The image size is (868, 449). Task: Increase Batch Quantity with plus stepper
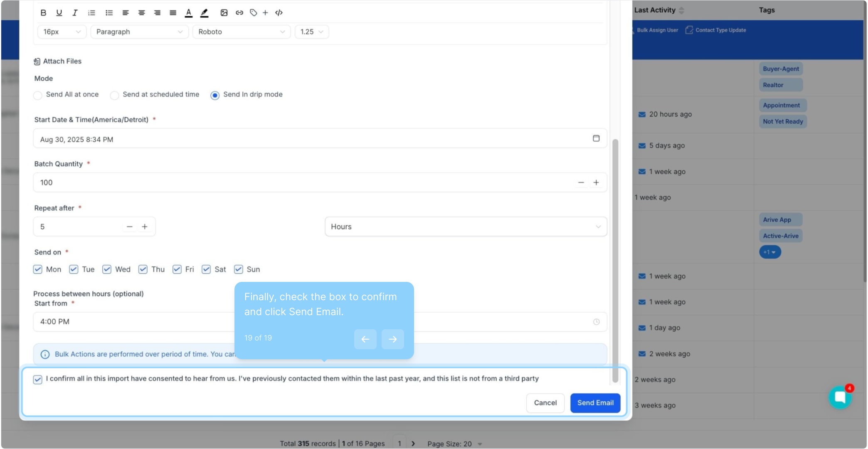[x=596, y=183]
